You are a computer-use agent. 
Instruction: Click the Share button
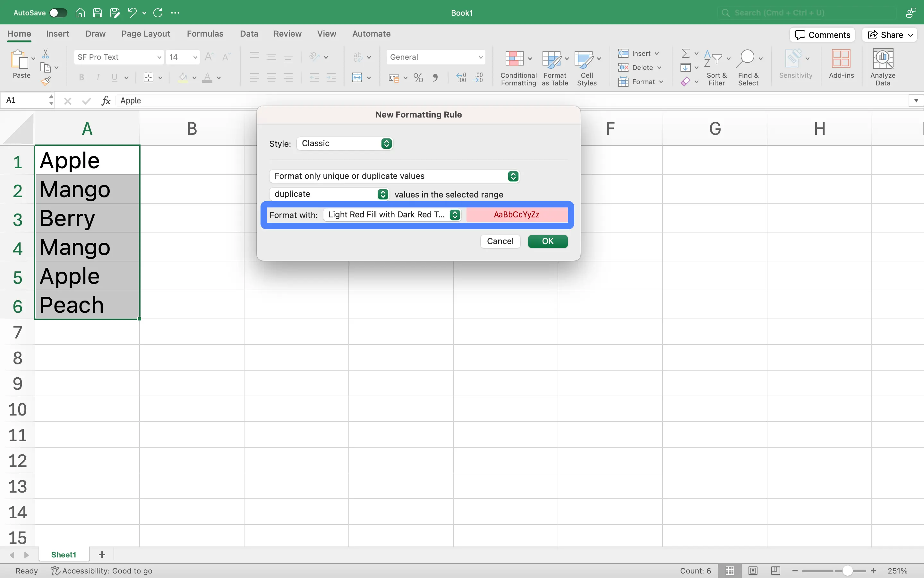coord(890,35)
